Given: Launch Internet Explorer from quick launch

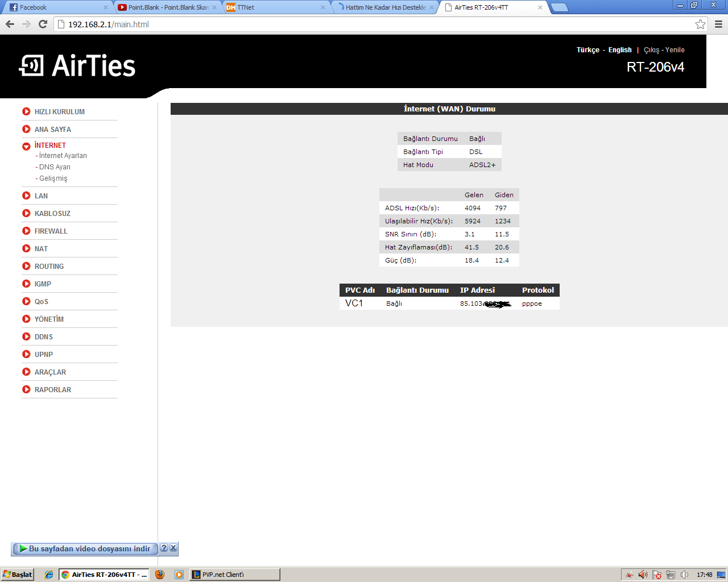Looking at the screenshot, I should point(49,575).
